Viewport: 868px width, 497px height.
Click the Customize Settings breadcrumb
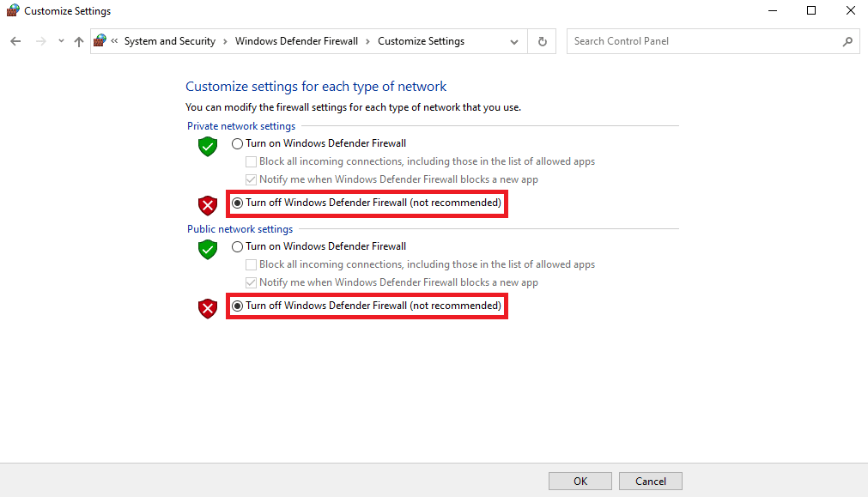(x=421, y=41)
